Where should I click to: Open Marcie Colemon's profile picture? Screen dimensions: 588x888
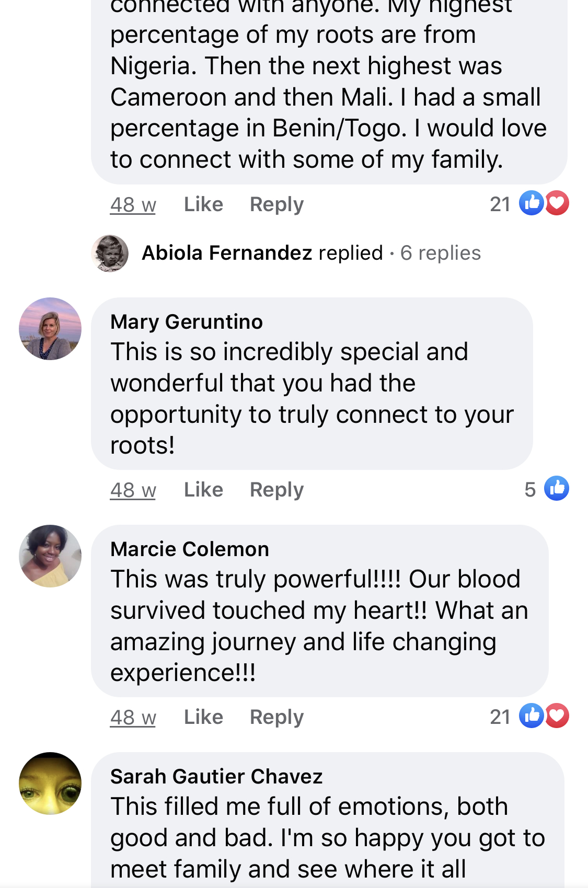50,556
